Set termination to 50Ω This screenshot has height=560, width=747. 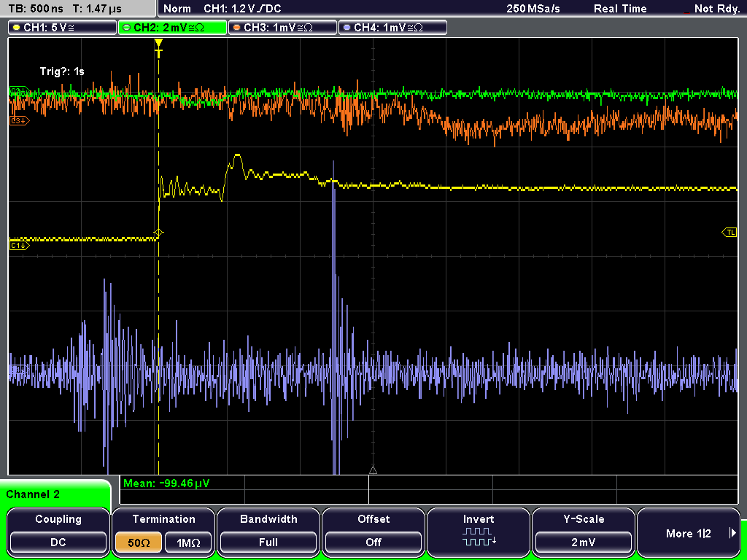139,542
